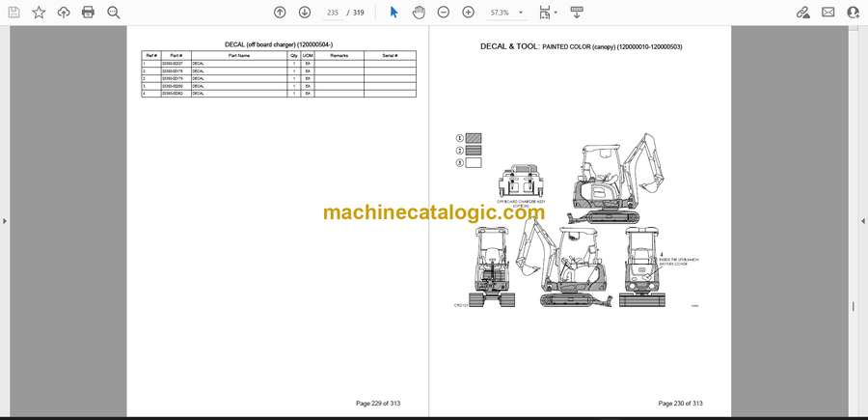The width and height of the screenshot is (868, 420).
Task: Upload the file to cloud storage
Action: pyautogui.click(x=64, y=13)
